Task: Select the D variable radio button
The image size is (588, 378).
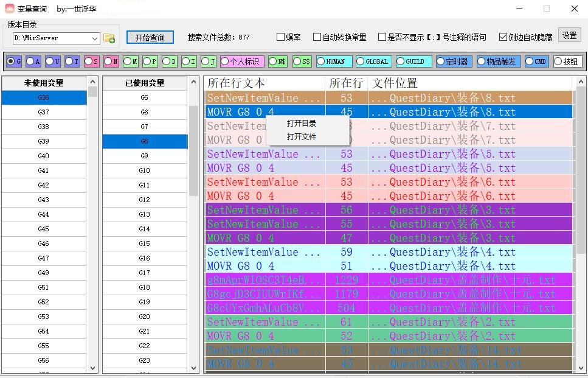Action: pos(170,61)
